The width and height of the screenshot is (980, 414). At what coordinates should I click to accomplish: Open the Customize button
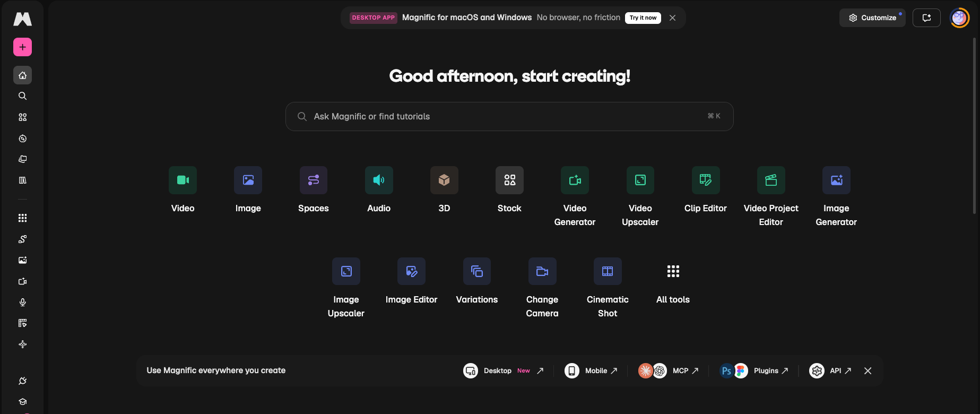pos(872,18)
